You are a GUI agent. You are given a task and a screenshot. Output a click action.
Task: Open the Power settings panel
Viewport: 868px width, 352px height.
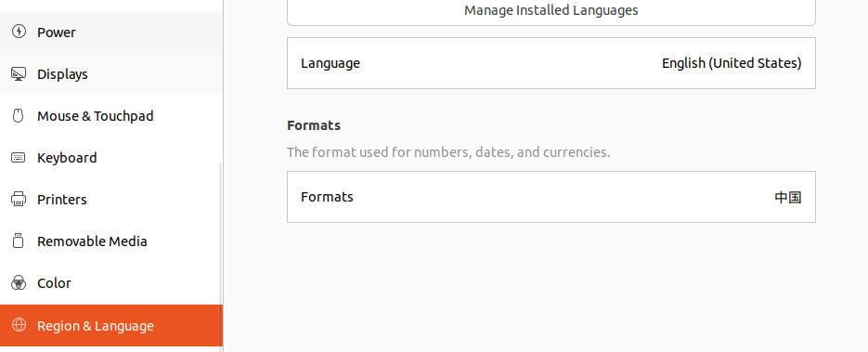point(111,33)
